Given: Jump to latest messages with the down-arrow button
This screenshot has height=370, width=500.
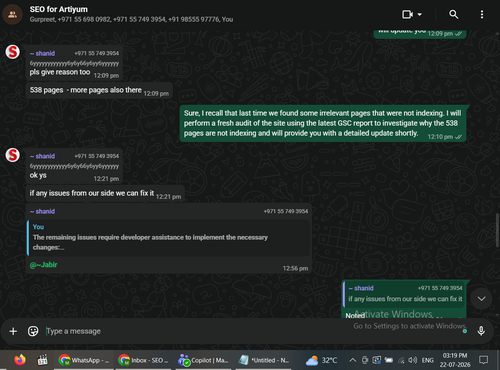Looking at the screenshot, I should (481, 298).
